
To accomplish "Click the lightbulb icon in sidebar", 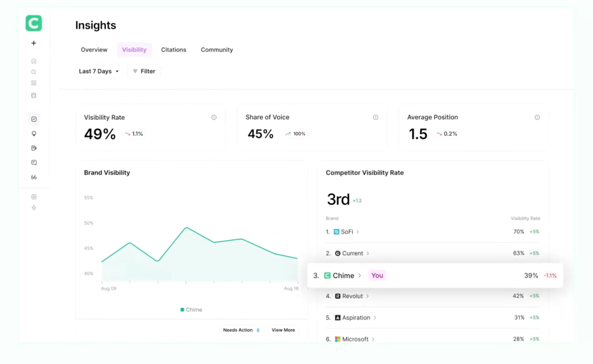I will tap(34, 134).
